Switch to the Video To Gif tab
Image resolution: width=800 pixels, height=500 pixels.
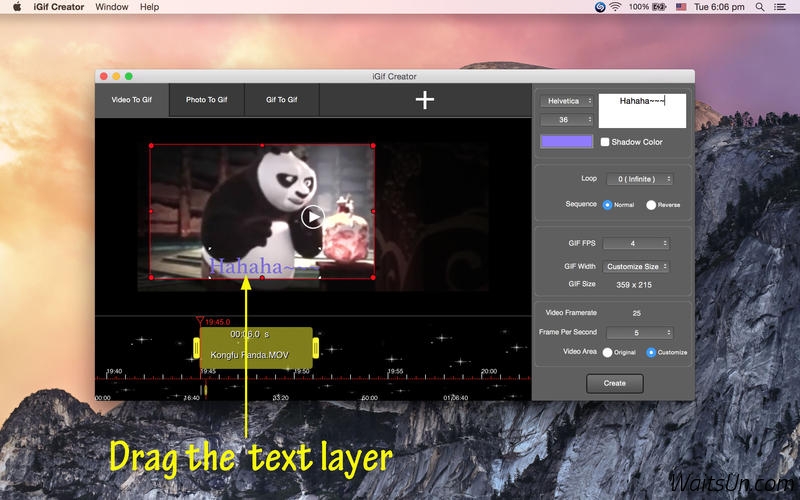(132, 100)
